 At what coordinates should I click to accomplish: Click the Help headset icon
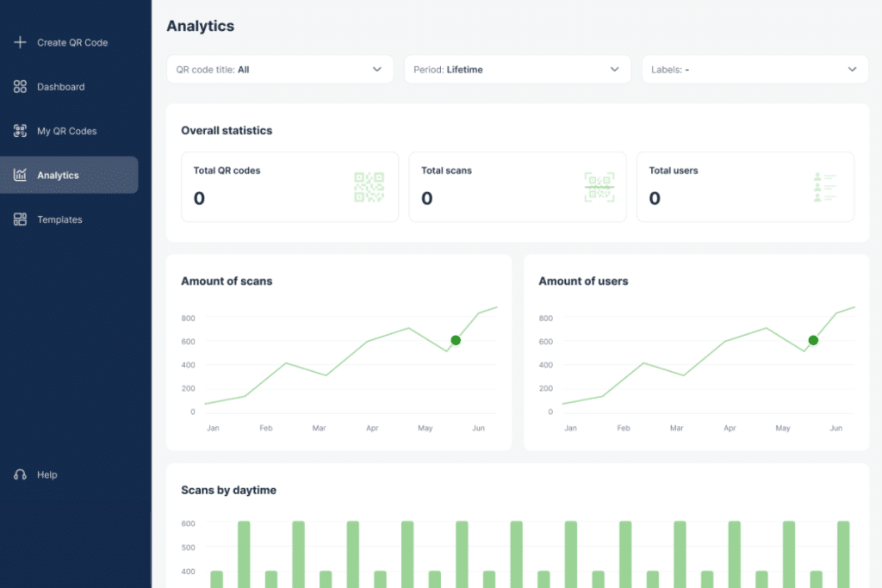(19, 474)
